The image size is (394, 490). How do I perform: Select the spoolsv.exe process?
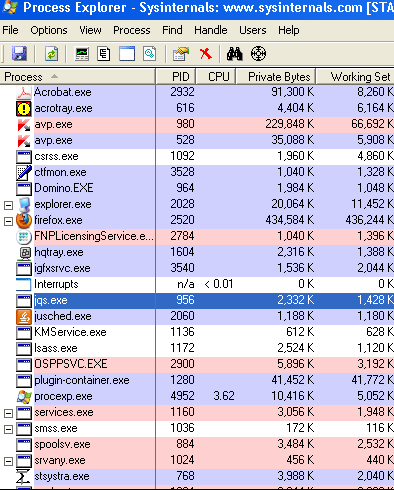pyautogui.click(x=62, y=444)
